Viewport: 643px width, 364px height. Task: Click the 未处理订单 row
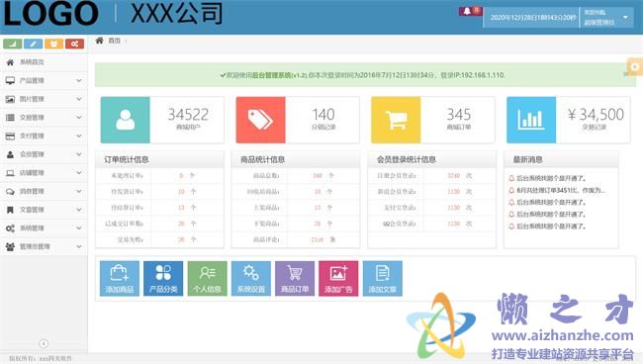pos(159,175)
